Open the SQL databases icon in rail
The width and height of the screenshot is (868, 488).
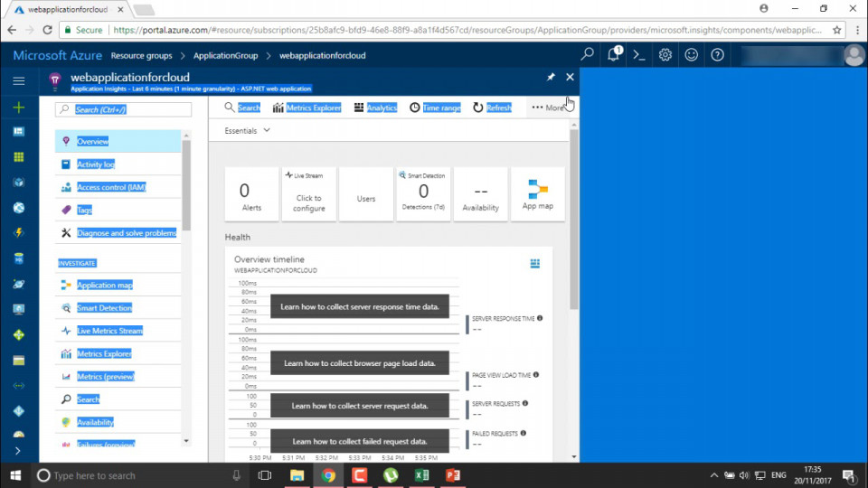[19, 258]
